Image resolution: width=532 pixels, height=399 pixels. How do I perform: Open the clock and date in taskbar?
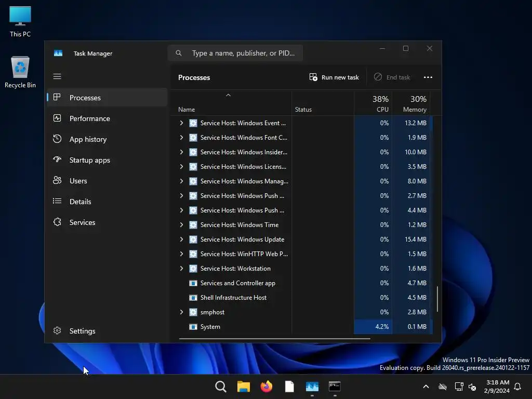497,387
